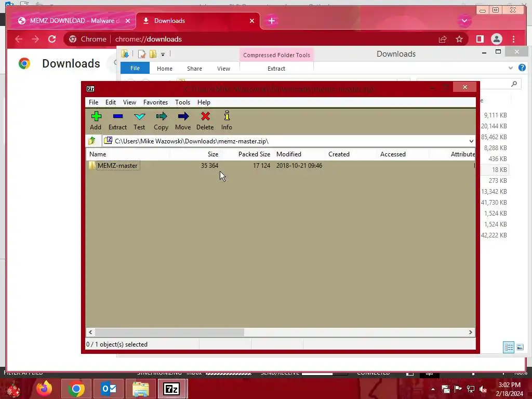Click the 7-Zip address path field
Image resolution: width=532 pixels, height=399 pixels.
click(x=285, y=141)
